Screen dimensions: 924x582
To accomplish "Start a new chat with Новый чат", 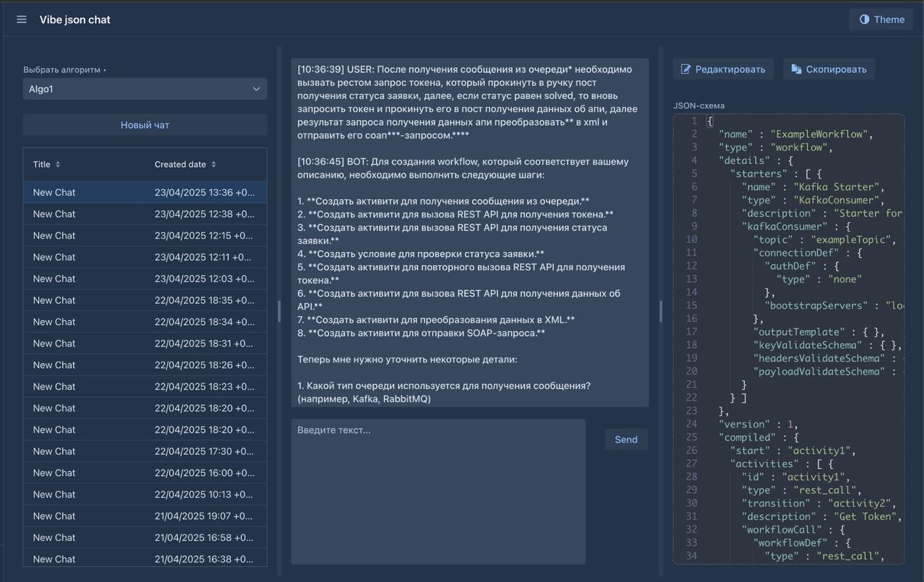I will tap(145, 125).
